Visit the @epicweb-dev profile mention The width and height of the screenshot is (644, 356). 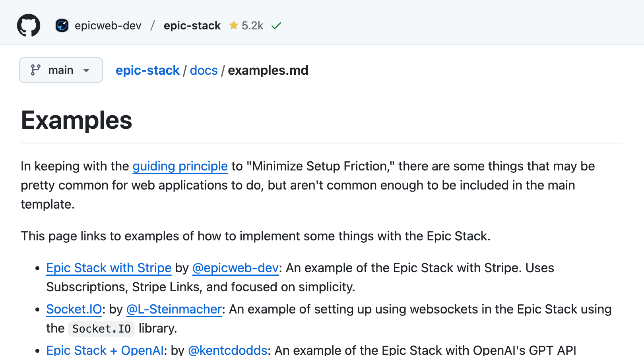coord(235,268)
